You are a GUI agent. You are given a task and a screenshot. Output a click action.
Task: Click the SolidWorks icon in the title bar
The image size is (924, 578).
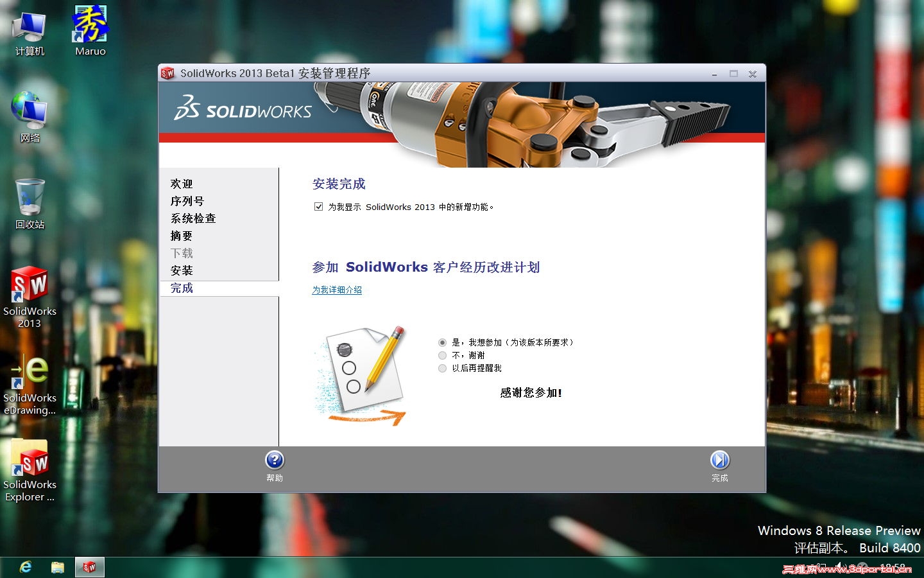pyautogui.click(x=167, y=73)
